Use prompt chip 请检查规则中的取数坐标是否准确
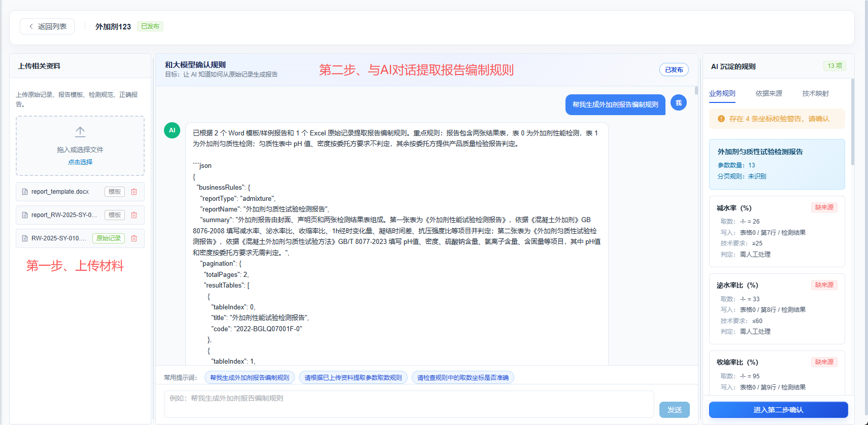 pos(463,378)
